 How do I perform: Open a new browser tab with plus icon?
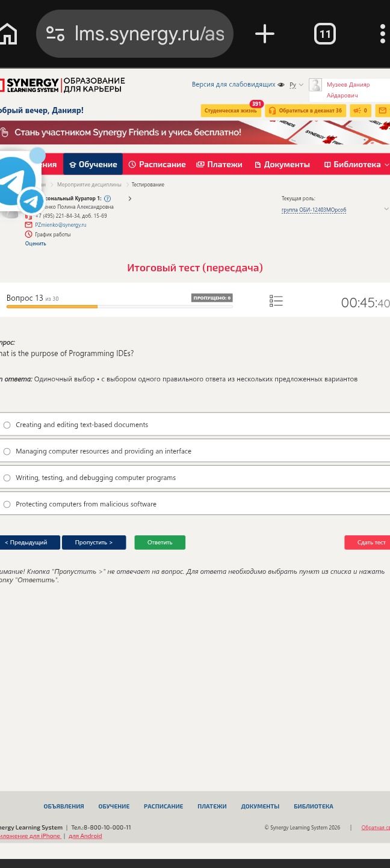tap(265, 34)
